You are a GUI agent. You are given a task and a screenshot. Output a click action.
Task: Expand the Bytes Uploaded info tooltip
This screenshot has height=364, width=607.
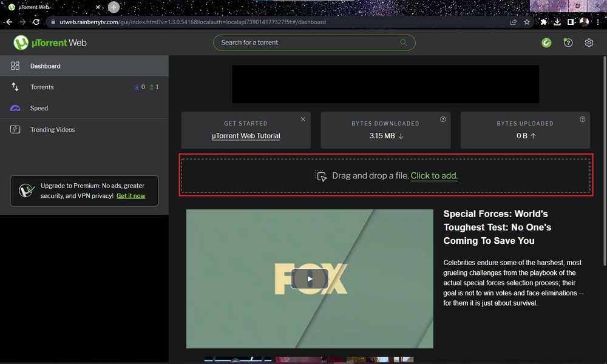(583, 119)
